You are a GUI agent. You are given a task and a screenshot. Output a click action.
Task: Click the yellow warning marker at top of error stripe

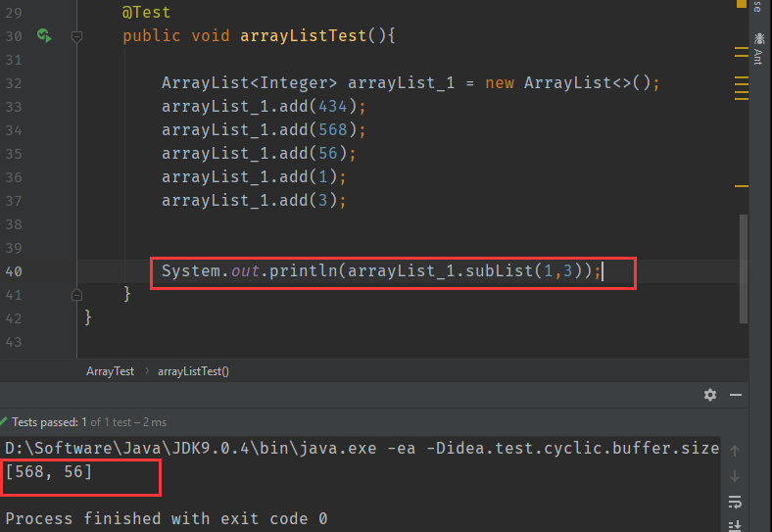point(741,4)
